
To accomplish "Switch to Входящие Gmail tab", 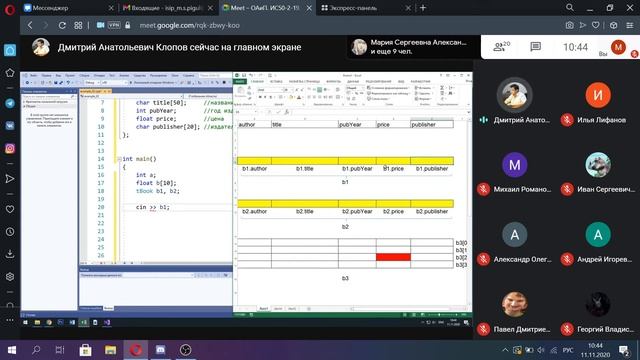I will [168, 8].
